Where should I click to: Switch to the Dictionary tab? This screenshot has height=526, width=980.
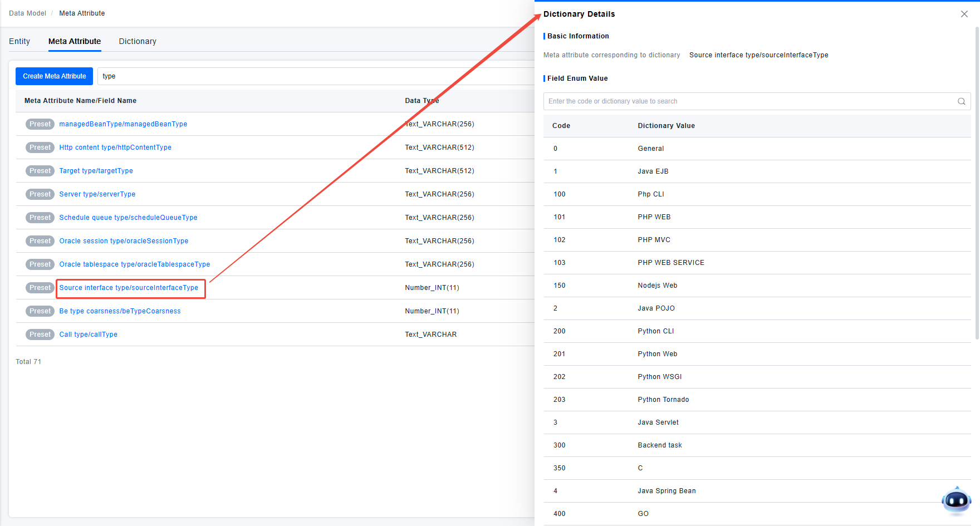pyautogui.click(x=138, y=41)
